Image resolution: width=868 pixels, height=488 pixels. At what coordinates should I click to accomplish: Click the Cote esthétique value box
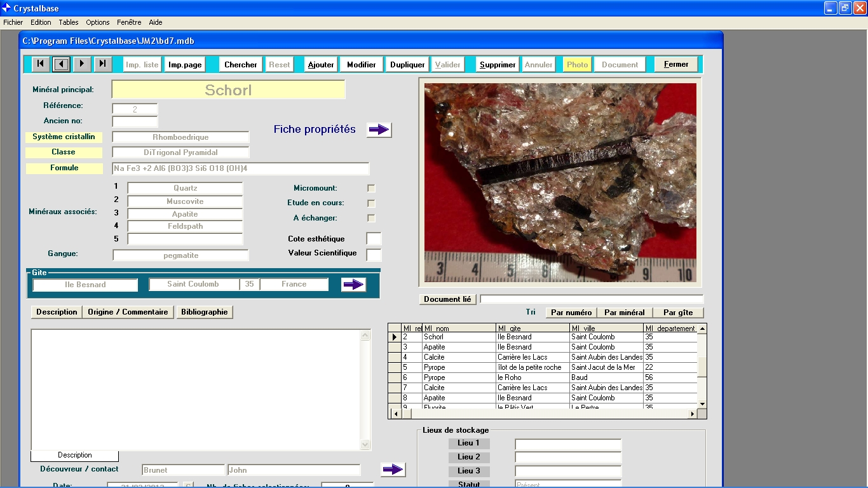click(x=374, y=239)
